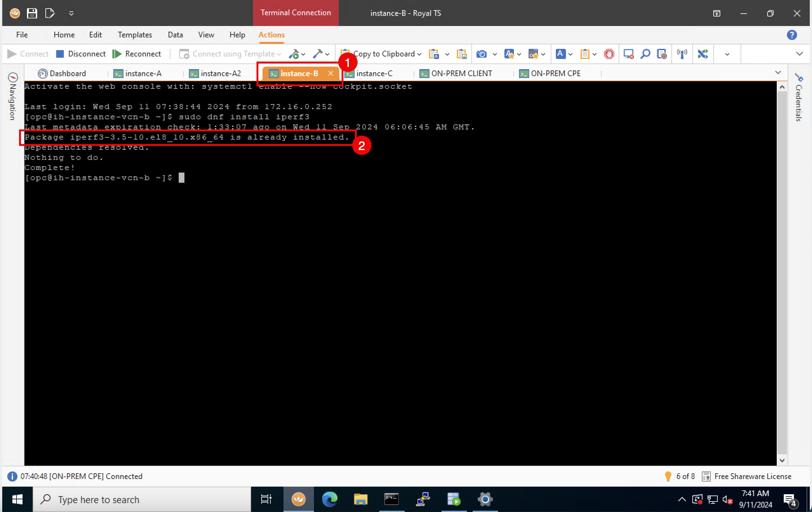
Task: Close the instance-B tab
Action: pos(330,73)
